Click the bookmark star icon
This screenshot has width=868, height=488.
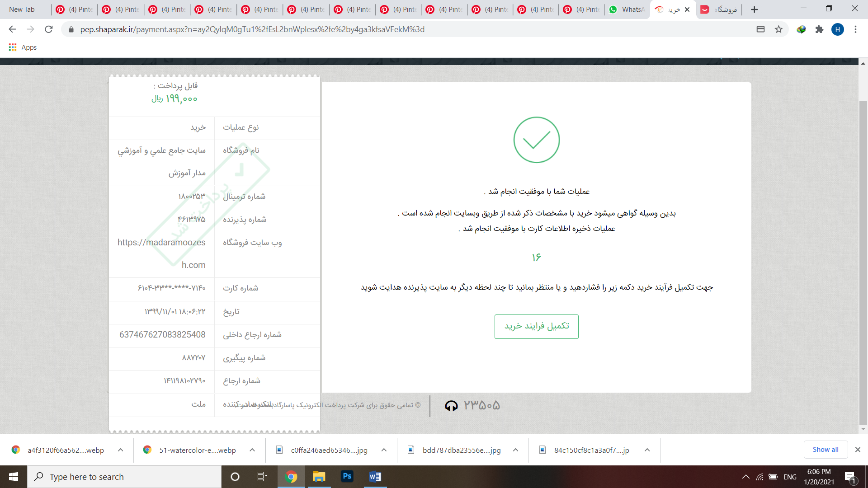778,29
